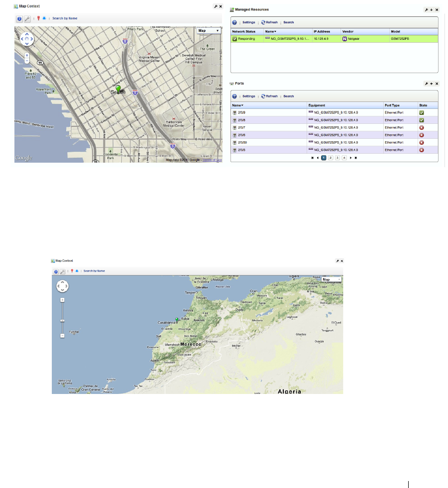Click zoom slider handle on Morocco map
The image size is (448, 488).
[62, 320]
